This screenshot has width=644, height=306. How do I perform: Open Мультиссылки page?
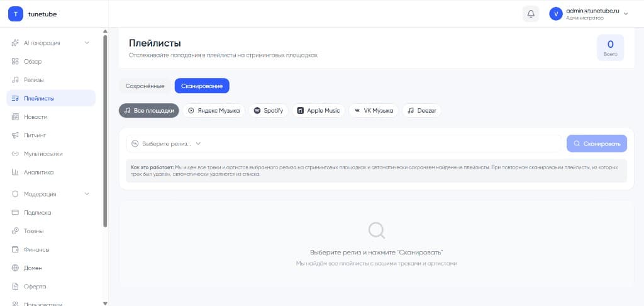51,154
